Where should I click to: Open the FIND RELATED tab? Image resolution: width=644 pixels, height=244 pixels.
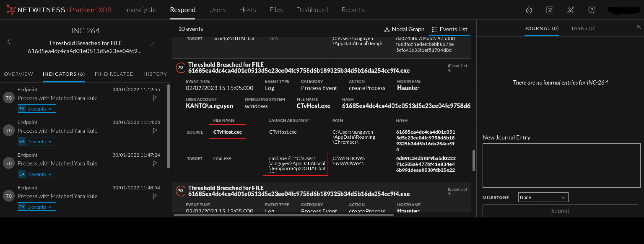click(x=114, y=74)
